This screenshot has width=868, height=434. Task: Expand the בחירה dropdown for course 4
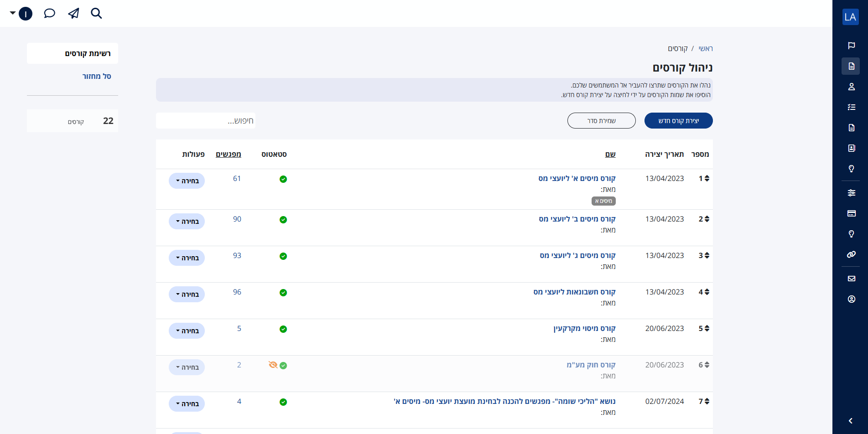[x=187, y=294]
